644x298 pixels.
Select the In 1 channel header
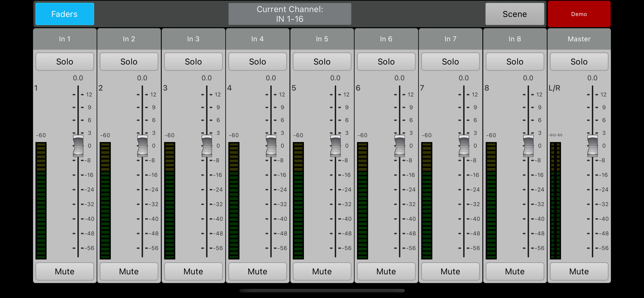click(65, 39)
